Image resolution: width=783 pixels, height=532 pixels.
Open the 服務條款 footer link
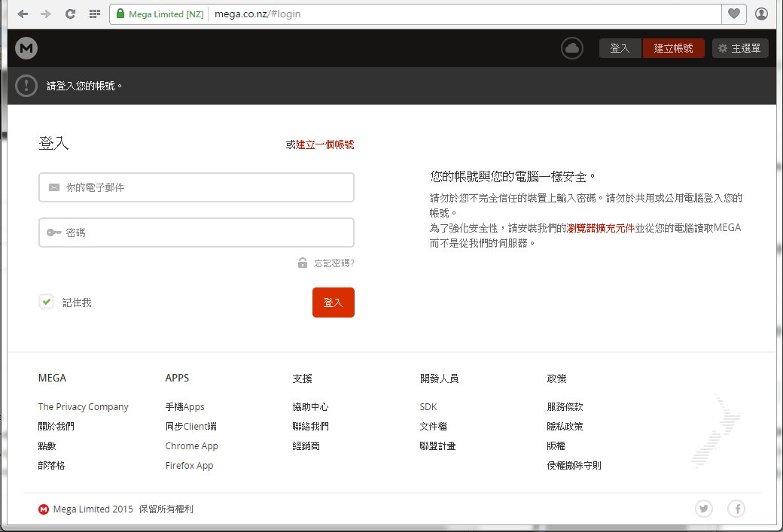point(565,407)
